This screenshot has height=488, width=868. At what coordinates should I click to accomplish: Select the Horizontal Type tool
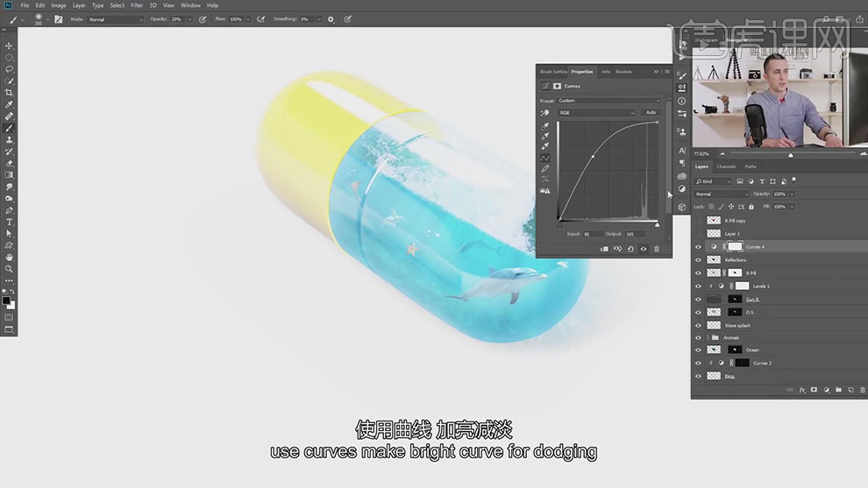pyautogui.click(x=9, y=222)
